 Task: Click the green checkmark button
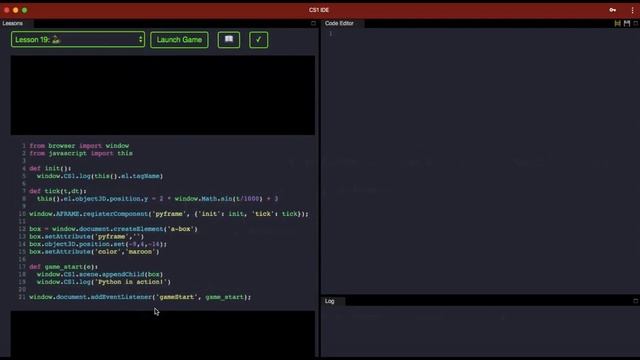(258, 40)
